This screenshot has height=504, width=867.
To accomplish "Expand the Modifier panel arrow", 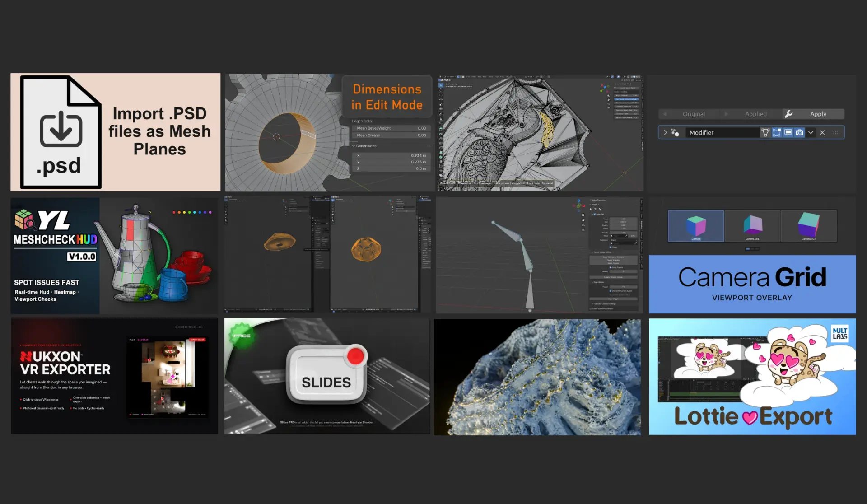I will click(x=665, y=132).
